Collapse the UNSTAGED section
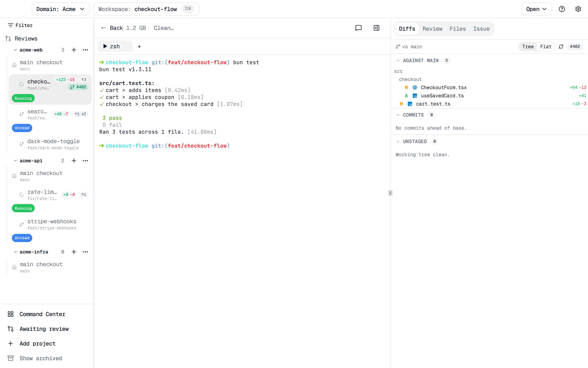Viewport: 588px width, 368px height. pyautogui.click(x=398, y=141)
